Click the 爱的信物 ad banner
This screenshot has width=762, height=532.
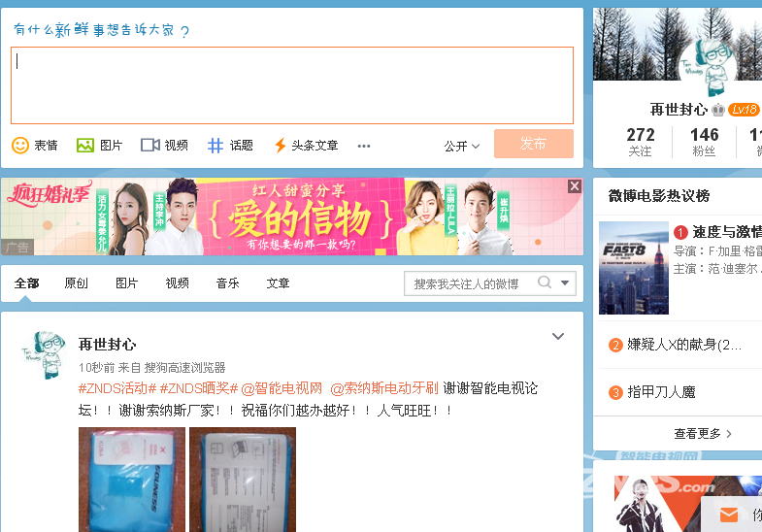[292, 216]
